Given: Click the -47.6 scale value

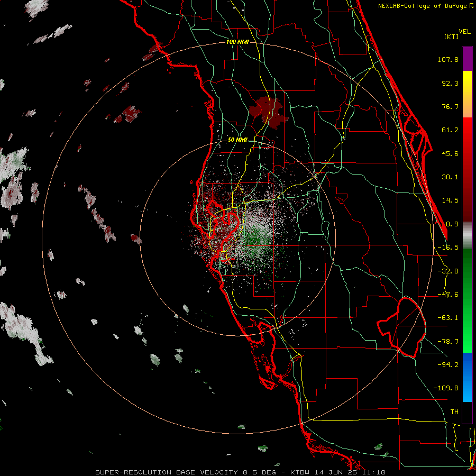Looking at the screenshot, I should coord(448,295).
